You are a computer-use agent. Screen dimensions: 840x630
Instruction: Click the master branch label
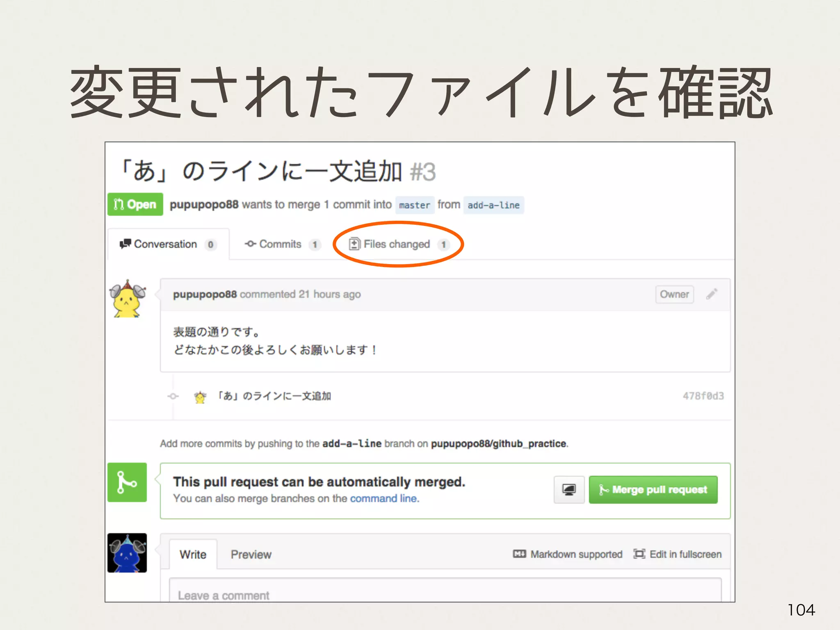coord(414,205)
